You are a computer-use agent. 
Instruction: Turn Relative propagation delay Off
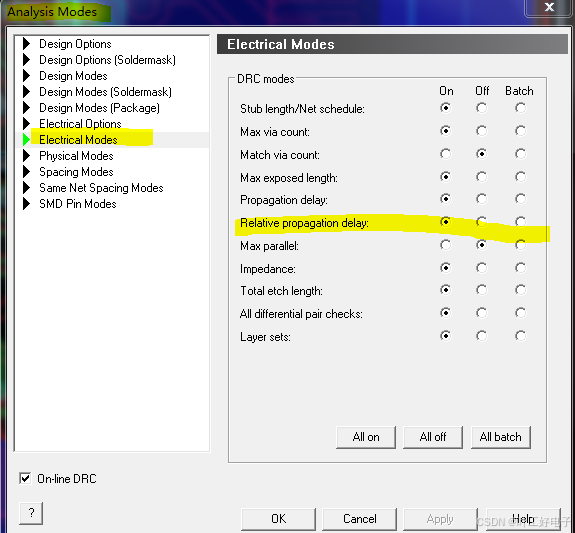[x=481, y=222]
